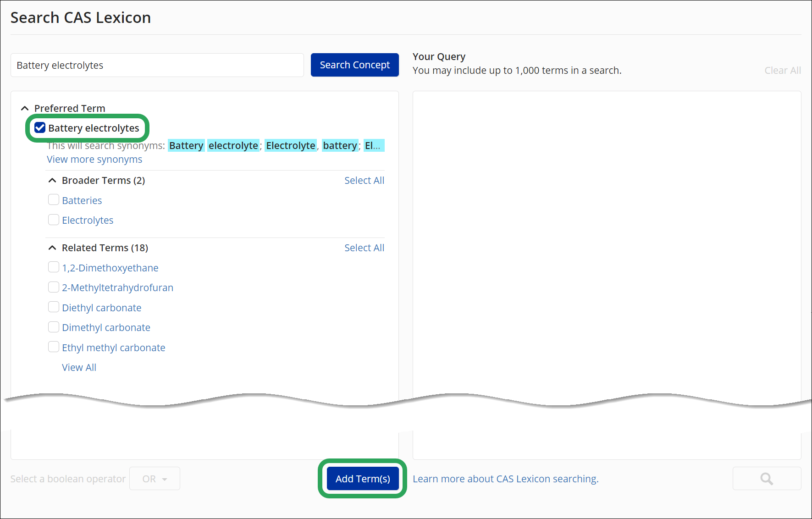Check the Batteries broader term checkbox
The width and height of the screenshot is (812, 519).
coord(54,200)
